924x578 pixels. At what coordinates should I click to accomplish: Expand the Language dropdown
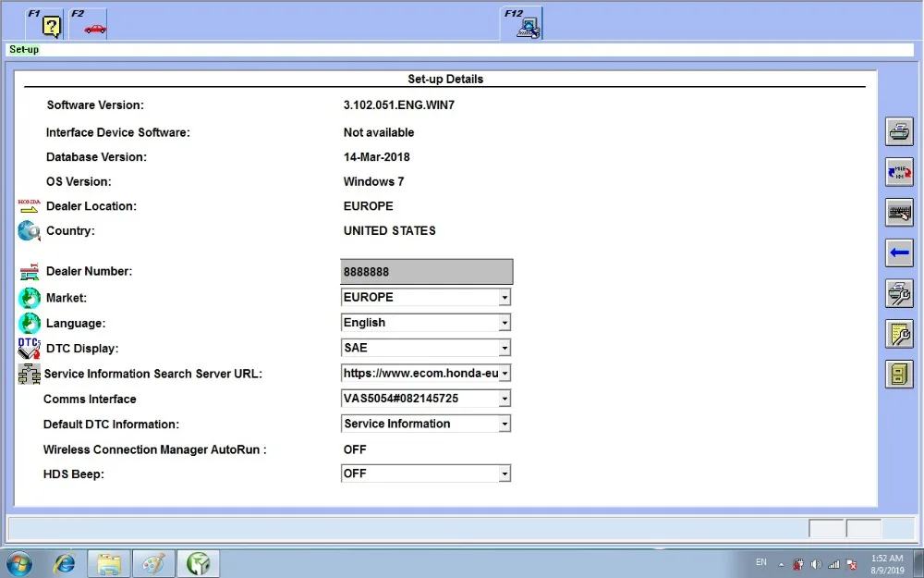click(505, 323)
